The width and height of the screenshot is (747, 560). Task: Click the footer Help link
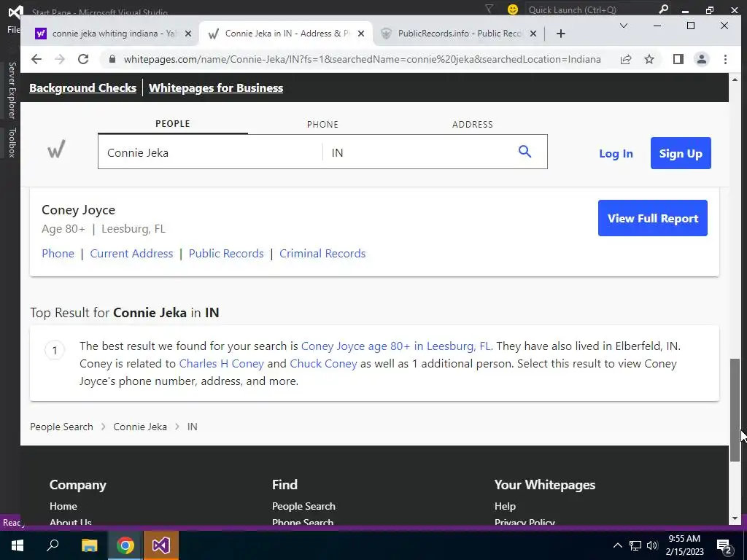click(x=505, y=506)
